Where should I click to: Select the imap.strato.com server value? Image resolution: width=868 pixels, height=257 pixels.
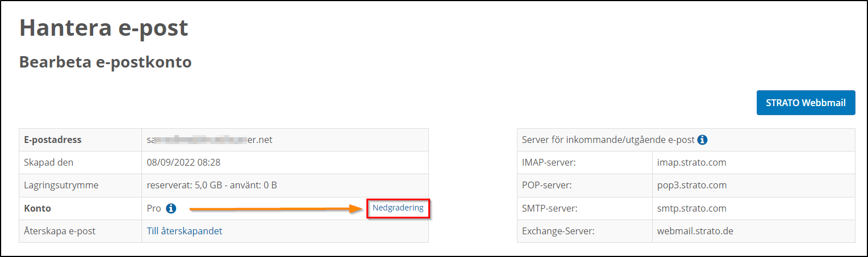click(x=691, y=163)
